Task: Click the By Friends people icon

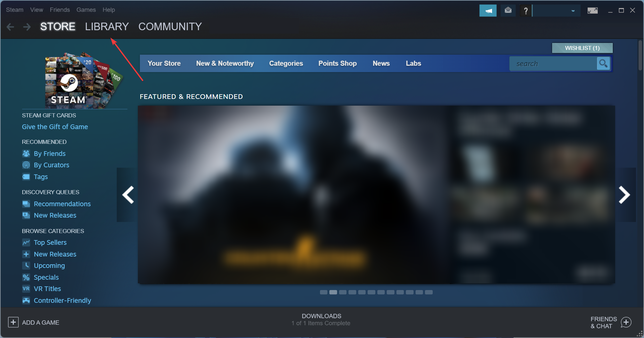Action: [26, 154]
